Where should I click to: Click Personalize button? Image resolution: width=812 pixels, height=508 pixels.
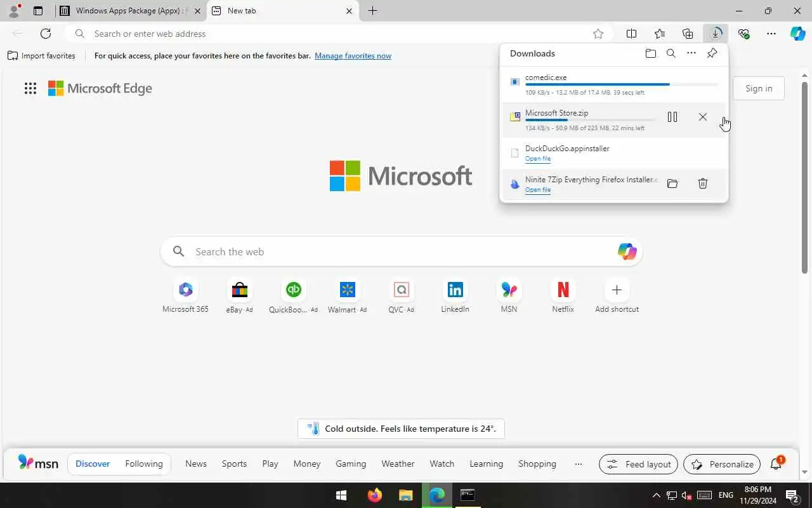click(x=723, y=464)
